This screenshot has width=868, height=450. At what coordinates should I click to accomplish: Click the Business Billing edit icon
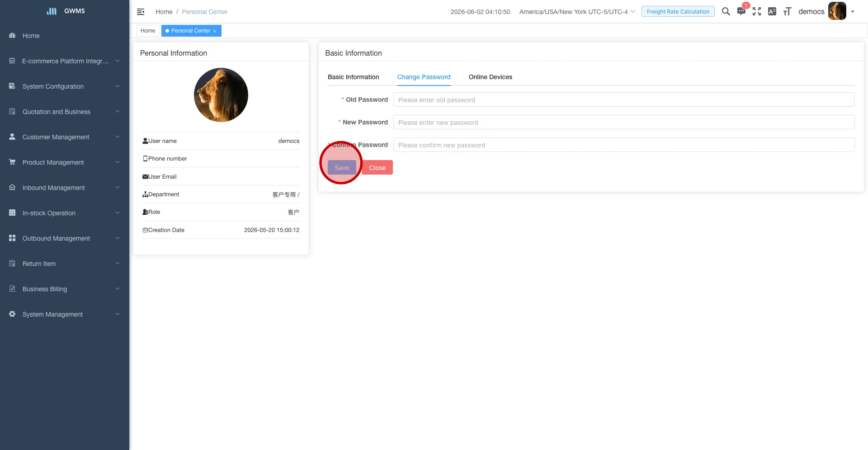click(12, 289)
